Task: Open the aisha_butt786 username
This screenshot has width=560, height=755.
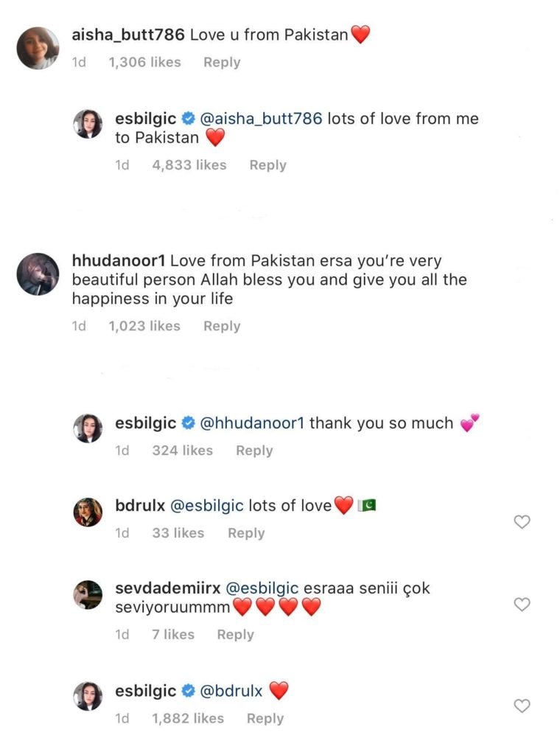Action: [x=128, y=35]
